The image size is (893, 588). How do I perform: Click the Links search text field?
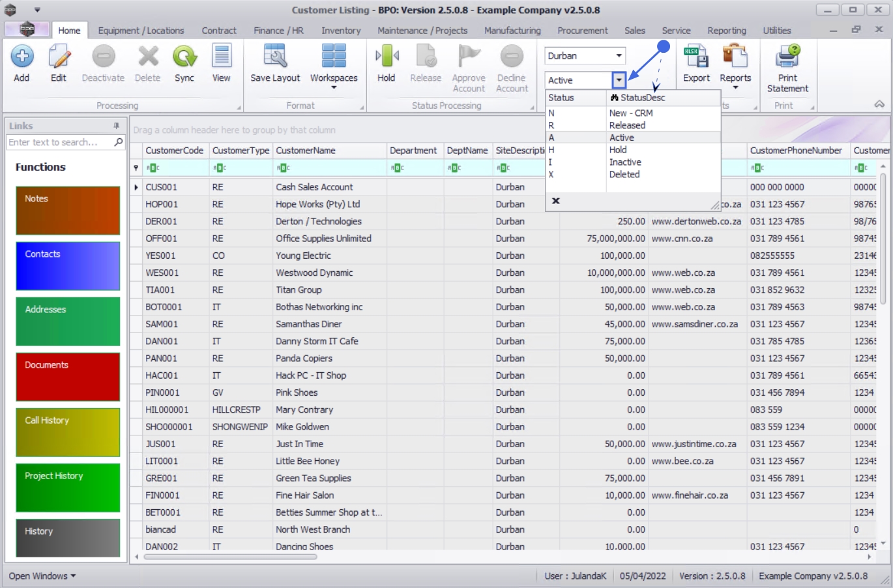click(x=60, y=142)
